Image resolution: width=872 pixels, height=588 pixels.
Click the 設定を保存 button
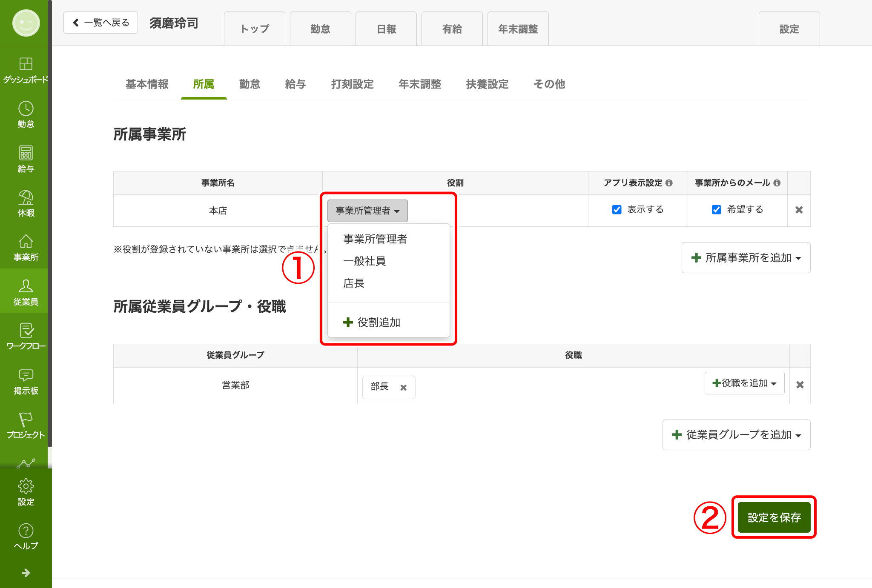click(x=774, y=517)
